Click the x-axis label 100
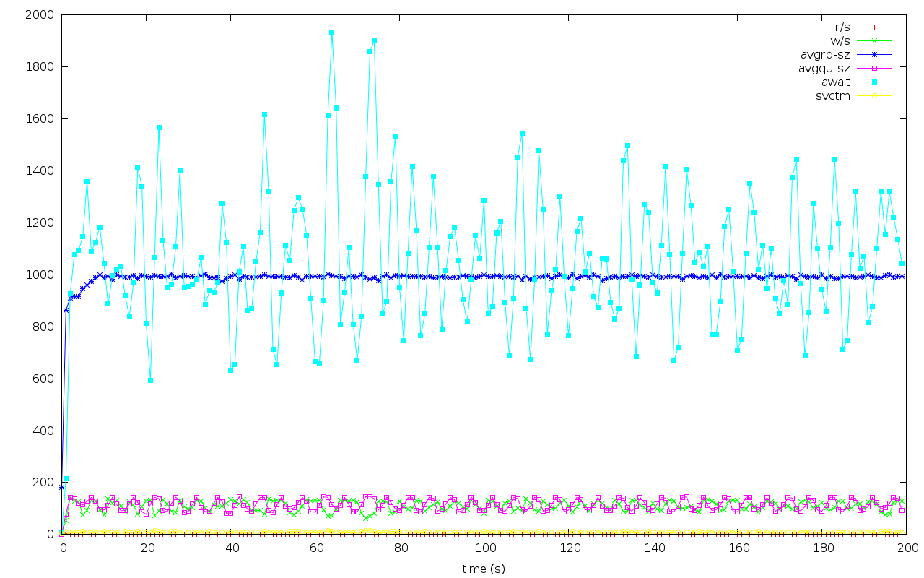 click(484, 548)
